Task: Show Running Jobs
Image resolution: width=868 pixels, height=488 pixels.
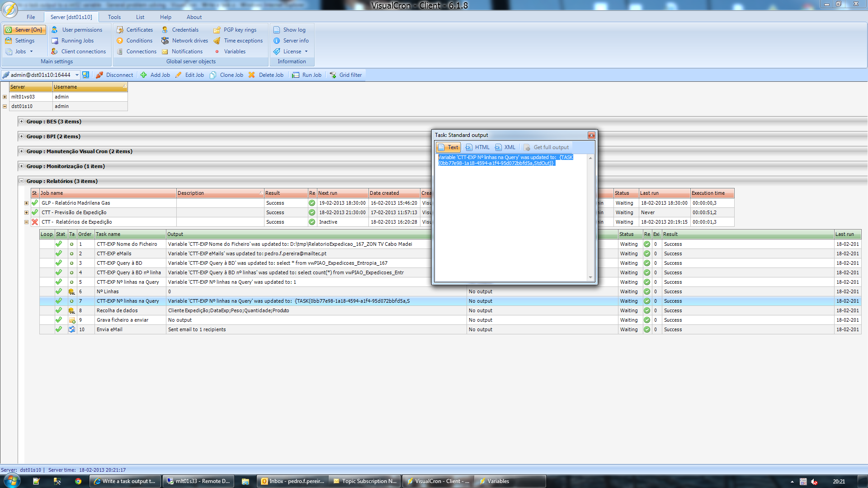Action: 72,41
